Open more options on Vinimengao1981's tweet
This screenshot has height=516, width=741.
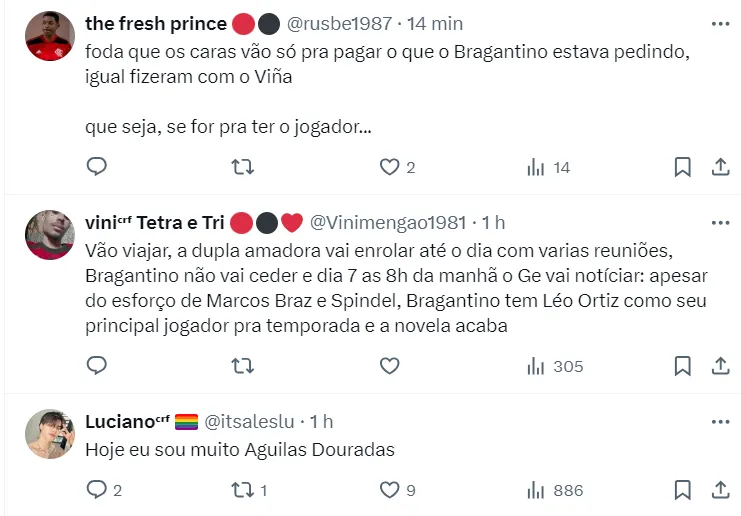coord(720,222)
